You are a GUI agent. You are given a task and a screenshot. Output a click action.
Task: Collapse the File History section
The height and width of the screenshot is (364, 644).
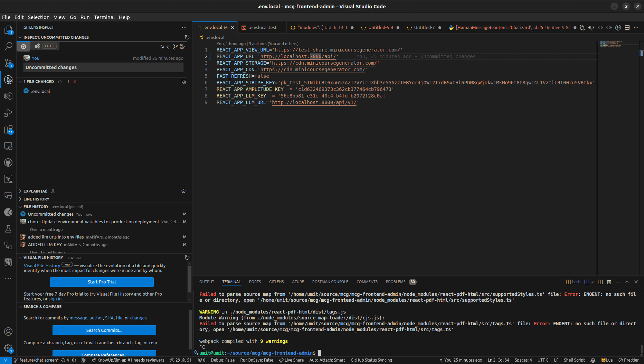click(20, 207)
